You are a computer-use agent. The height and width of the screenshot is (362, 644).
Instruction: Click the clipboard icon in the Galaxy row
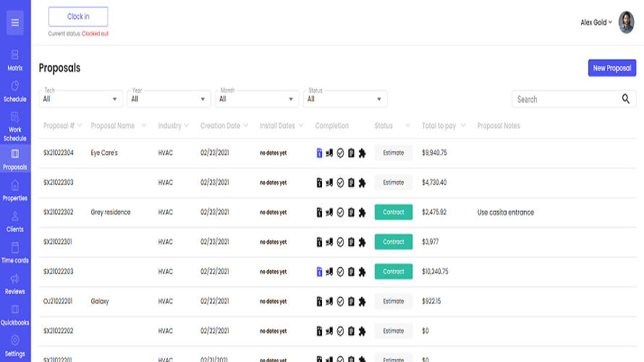coord(351,301)
